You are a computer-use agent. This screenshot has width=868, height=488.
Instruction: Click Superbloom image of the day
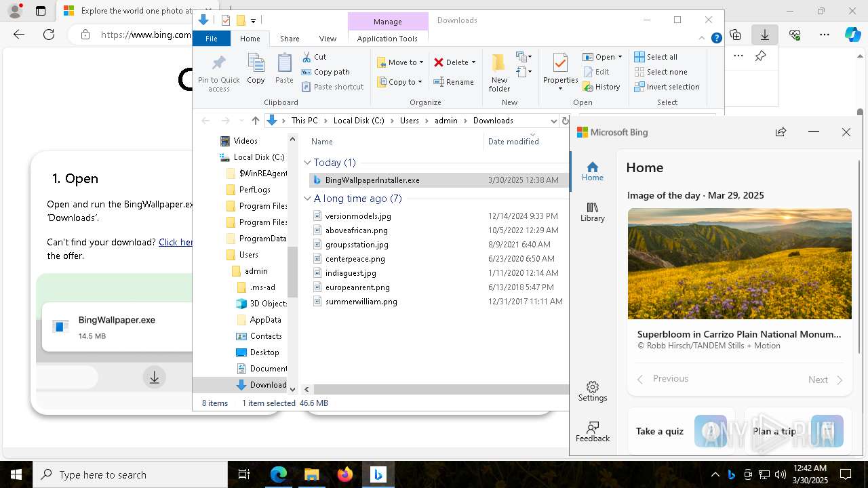pyautogui.click(x=739, y=264)
